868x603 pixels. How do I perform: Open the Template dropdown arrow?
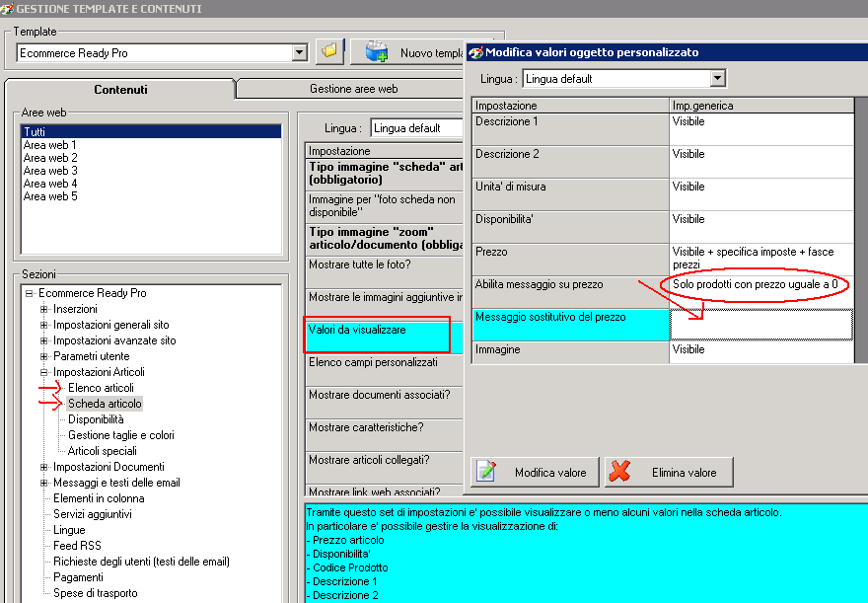[x=300, y=52]
